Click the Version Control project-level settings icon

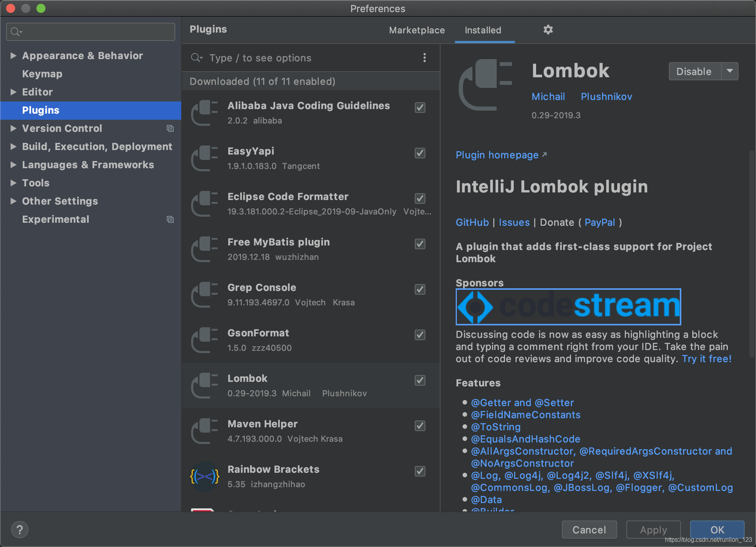(170, 128)
